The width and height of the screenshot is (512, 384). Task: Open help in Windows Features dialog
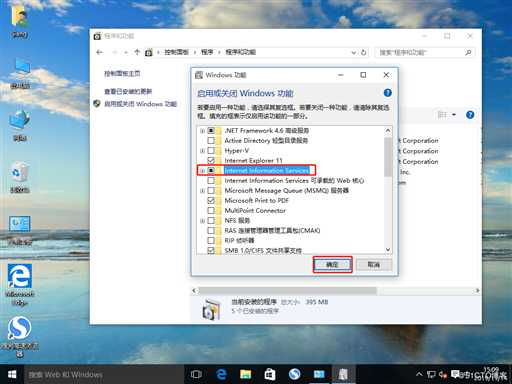point(387,93)
